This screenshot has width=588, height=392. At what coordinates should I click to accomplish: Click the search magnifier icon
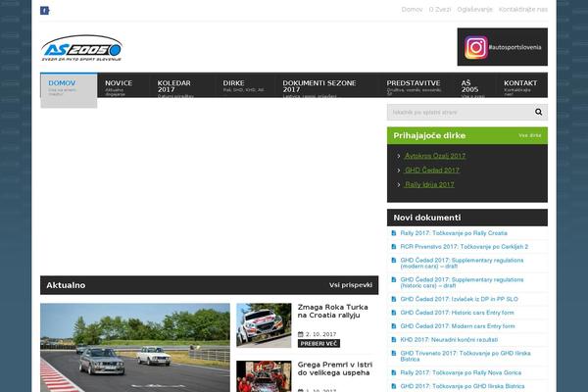(x=538, y=112)
